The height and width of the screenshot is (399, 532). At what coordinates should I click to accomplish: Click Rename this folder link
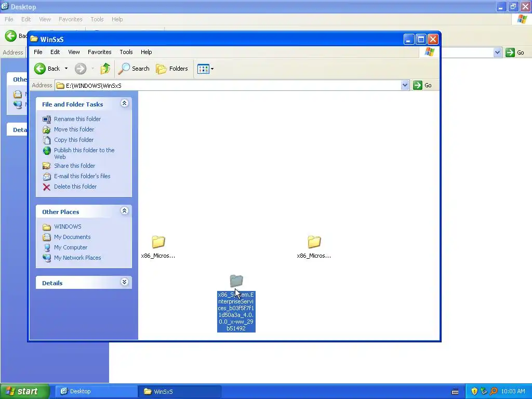click(77, 119)
